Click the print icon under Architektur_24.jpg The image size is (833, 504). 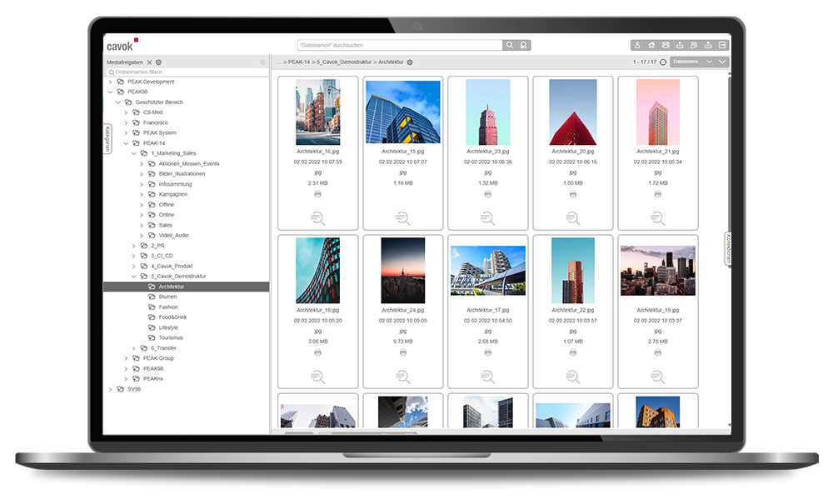click(402, 352)
